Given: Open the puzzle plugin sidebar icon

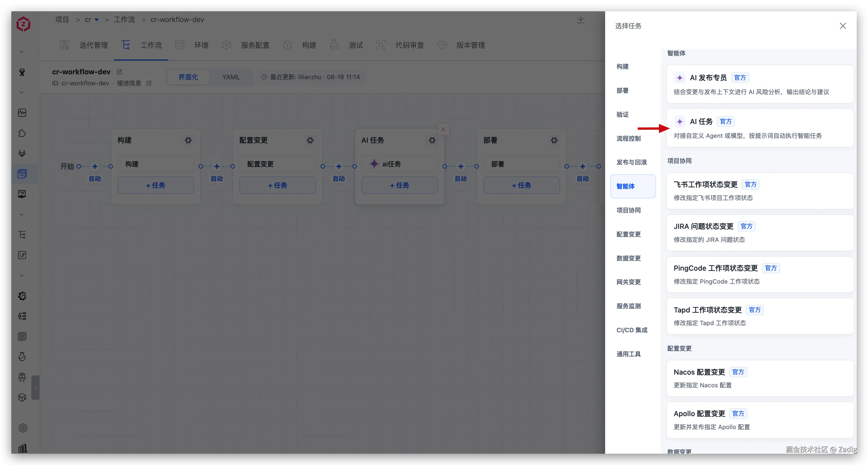Looking at the screenshot, I should point(22,133).
